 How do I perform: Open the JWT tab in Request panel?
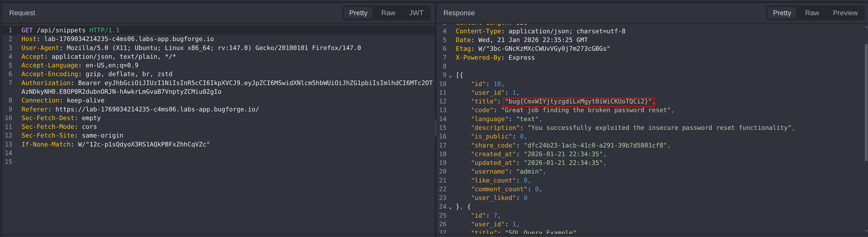click(416, 13)
